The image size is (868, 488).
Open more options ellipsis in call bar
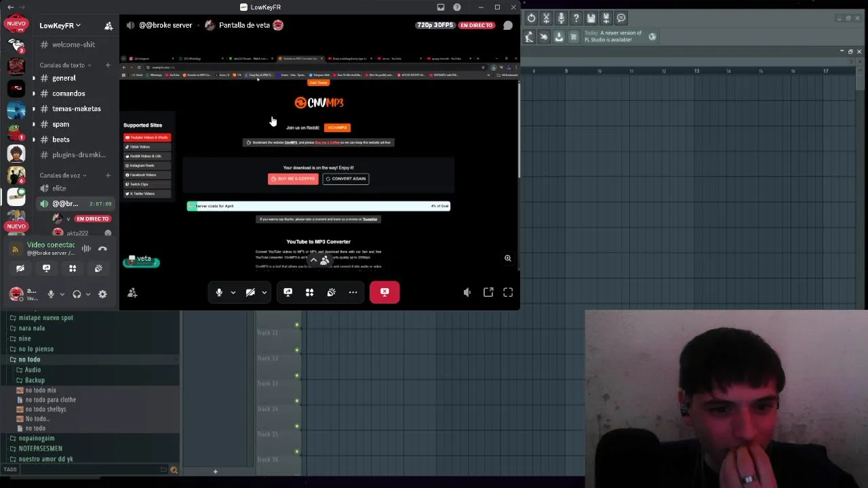point(353,292)
